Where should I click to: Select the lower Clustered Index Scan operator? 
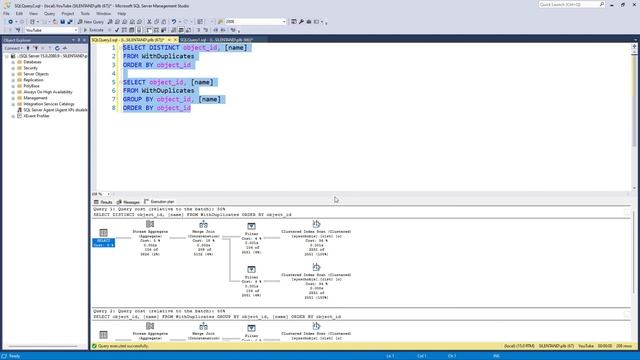316,282
